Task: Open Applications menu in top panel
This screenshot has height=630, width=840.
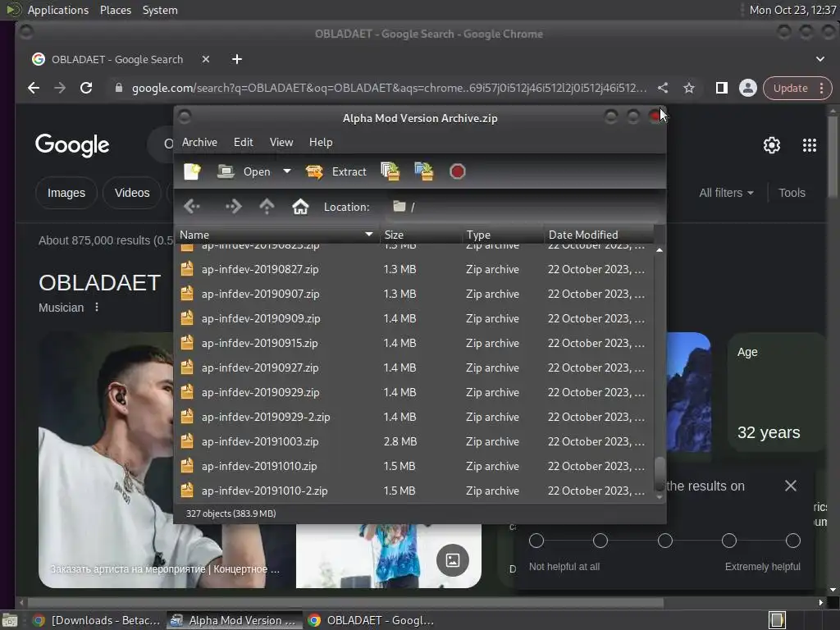Action: tap(58, 10)
